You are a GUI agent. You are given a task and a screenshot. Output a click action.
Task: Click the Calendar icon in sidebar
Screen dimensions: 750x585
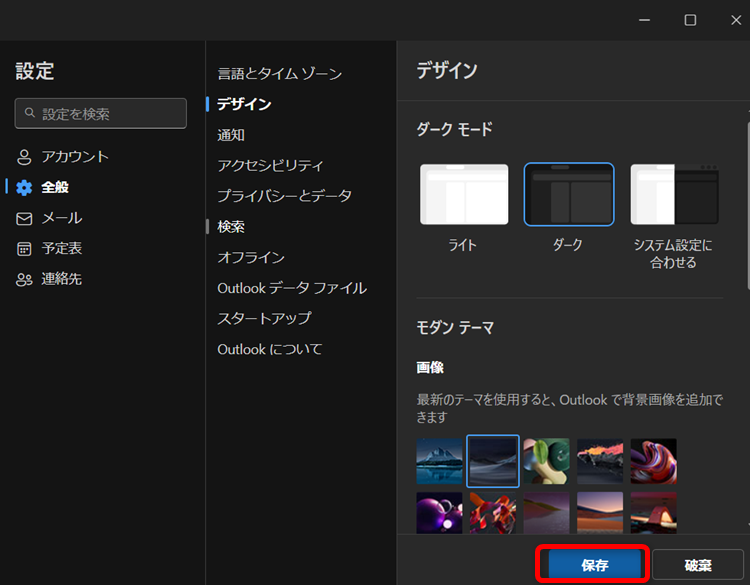coord(24,249)
